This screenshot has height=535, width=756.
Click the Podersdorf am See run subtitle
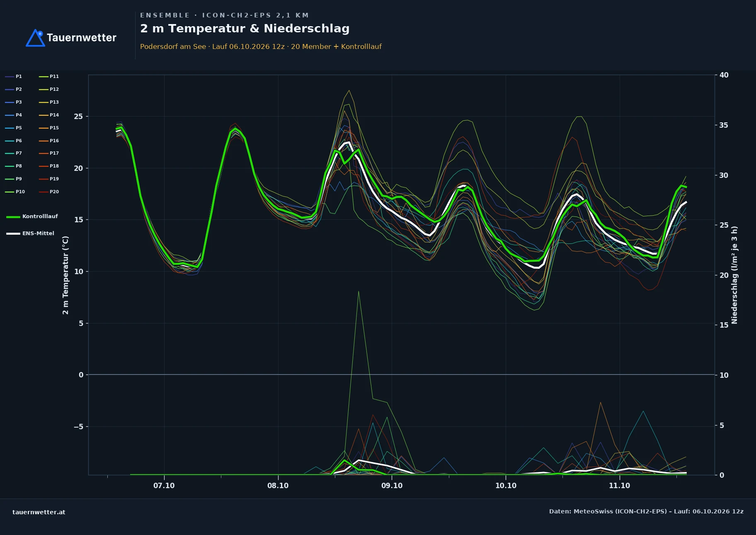click(261, 46)
